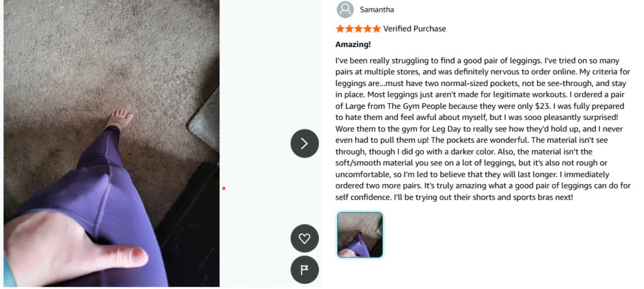The image size is (644, 289).
Task: Select the second orange rating star
Action: point(350,29)
